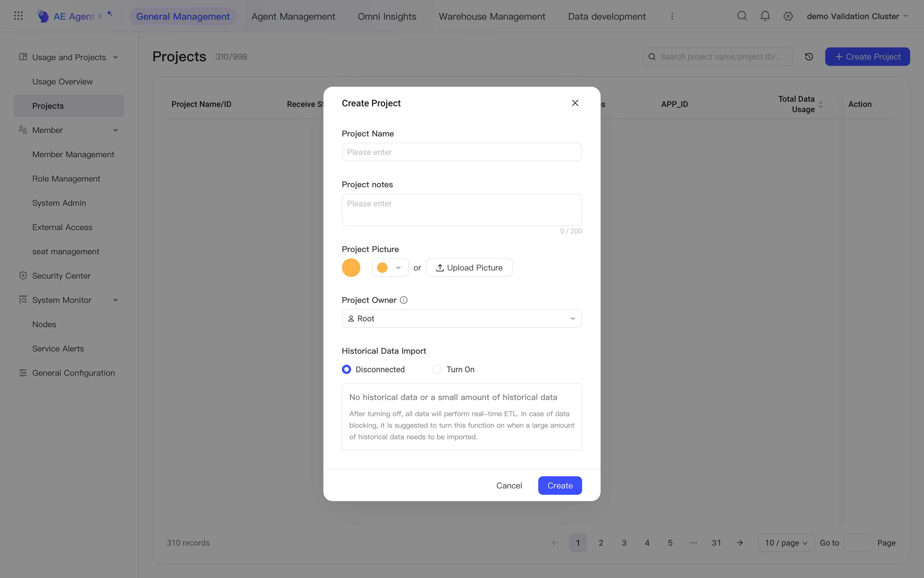924x578 pixels.
Task: Close the Create Project dialog
Action: click(575, 103)
